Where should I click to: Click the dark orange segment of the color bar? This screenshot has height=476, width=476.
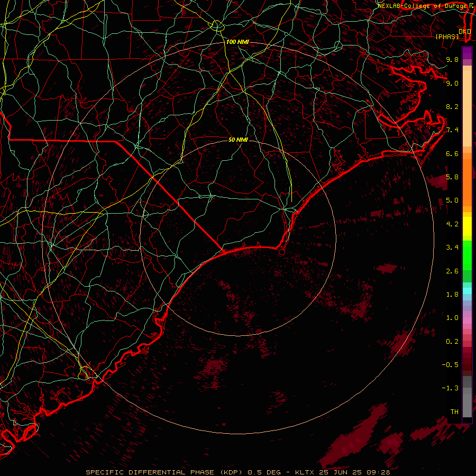[467, 182]
